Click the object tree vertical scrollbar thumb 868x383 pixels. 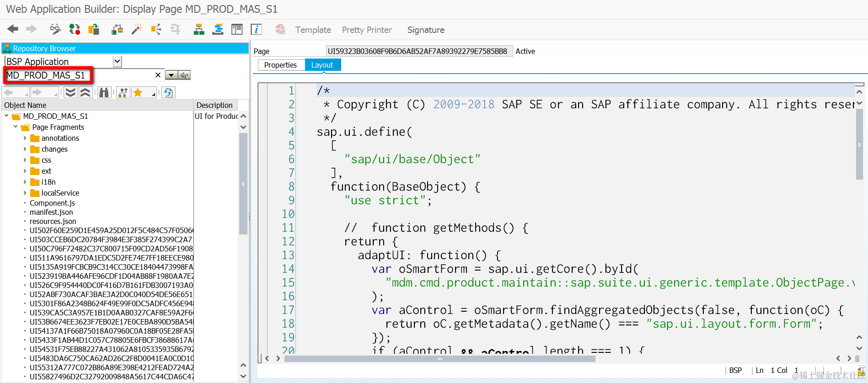click(x=243, y=184)
